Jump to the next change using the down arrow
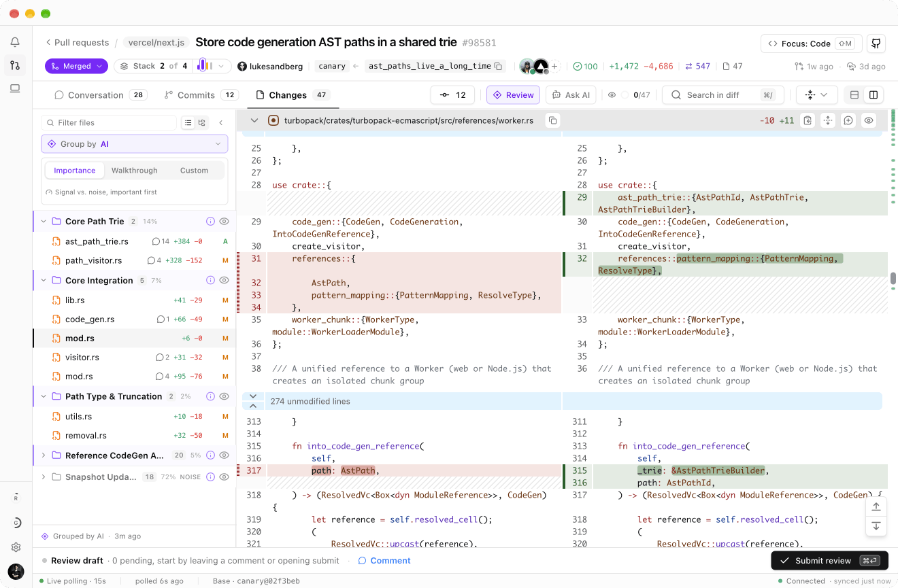The height and width of the screenshot is (588, 898). (x=876, y=525)
